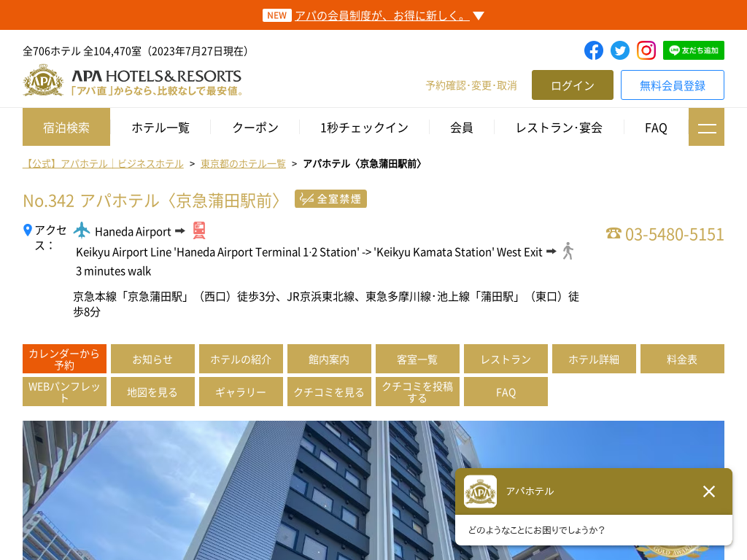Click the 全室禁煙 no-smoking badge
The height and width of the screenshot is (560, 747).
[330, 199]
